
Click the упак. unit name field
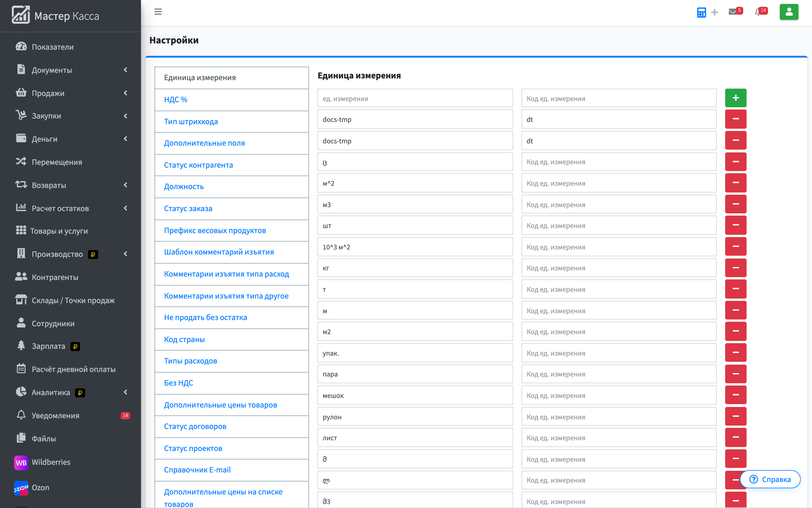415,353
